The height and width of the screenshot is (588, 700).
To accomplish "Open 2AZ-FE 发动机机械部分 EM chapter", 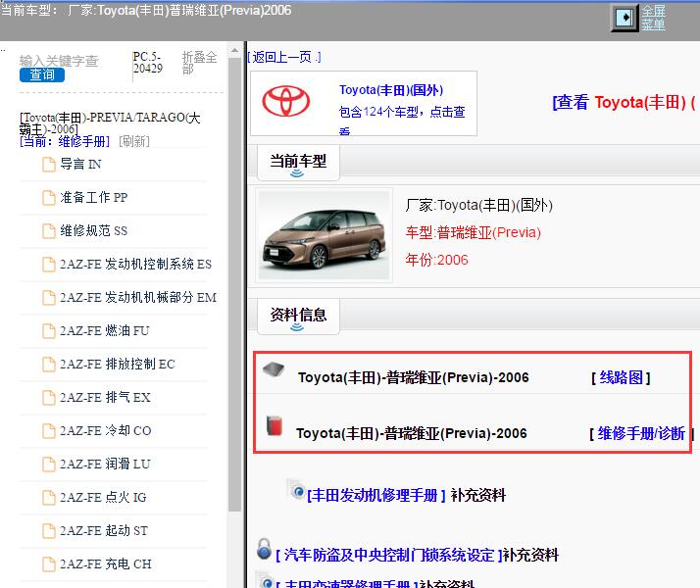I will coord(138,297).
